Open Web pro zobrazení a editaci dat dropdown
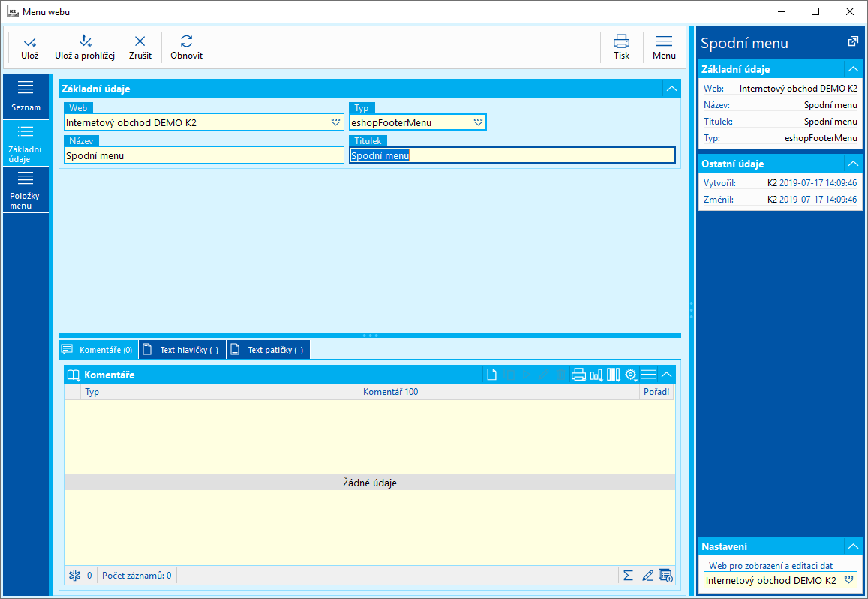The width and height of the screenshot is (868, 599). 848,580
